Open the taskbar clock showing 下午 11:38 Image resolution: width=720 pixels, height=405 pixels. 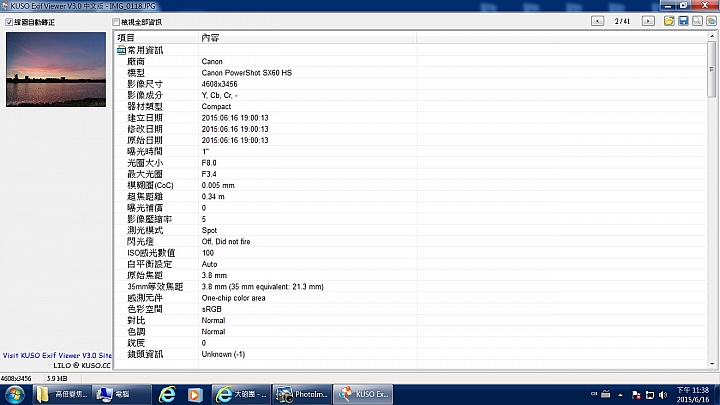click(692, 394)
